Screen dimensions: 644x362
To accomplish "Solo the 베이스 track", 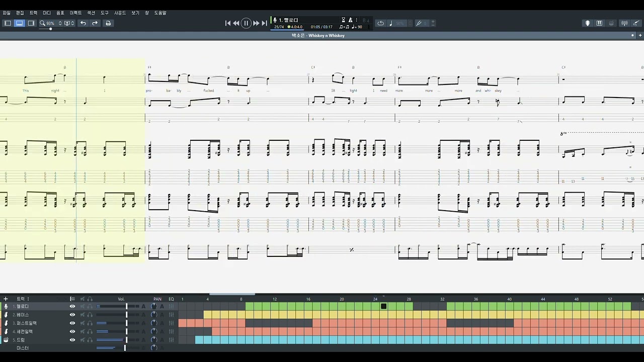I will click(90, 315).
